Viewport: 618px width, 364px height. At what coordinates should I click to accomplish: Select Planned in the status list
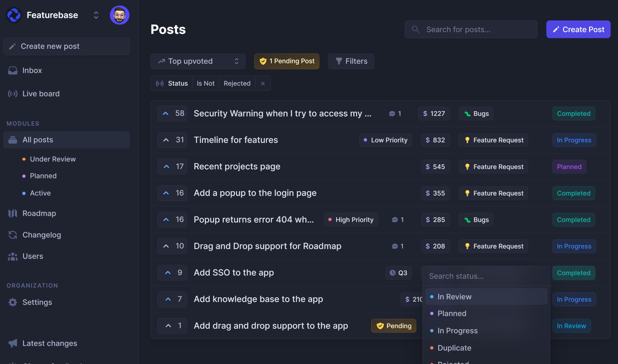click(x=486, y=314)
